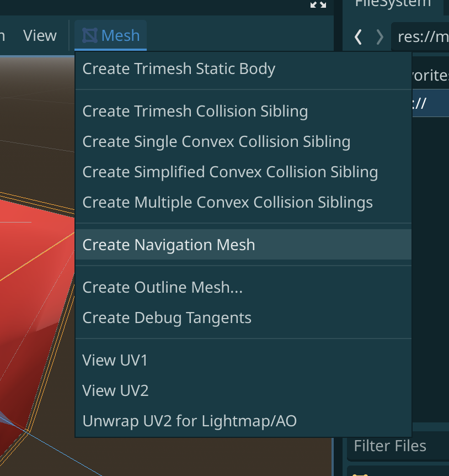The width and height of the screenshot is (449, 476).
Task: Click the back navigation arrow in FileSystem
Action: 357,37
